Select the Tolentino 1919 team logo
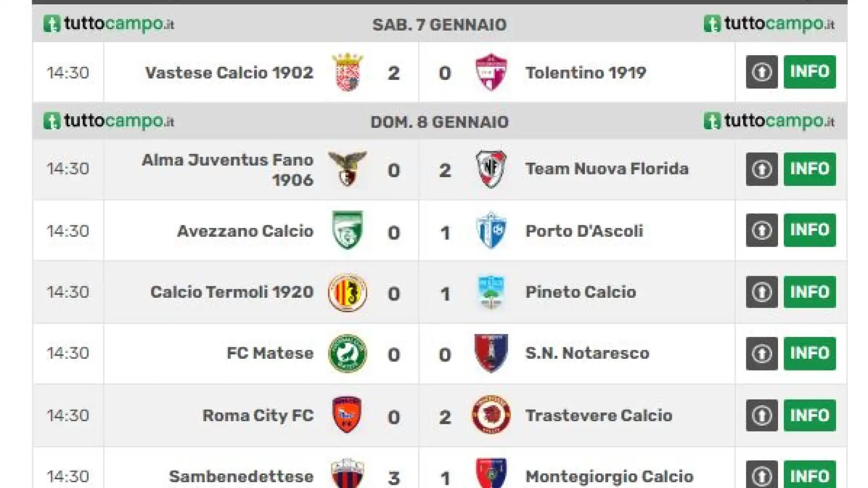Image resolution: width=868 pixels, height=488 pixels. [x=491, y=72]
